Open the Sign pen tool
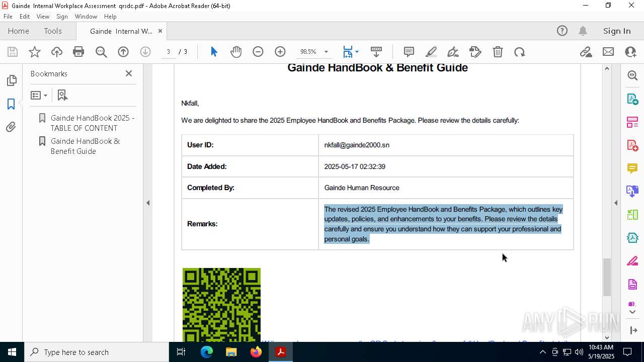 point(453,52)
